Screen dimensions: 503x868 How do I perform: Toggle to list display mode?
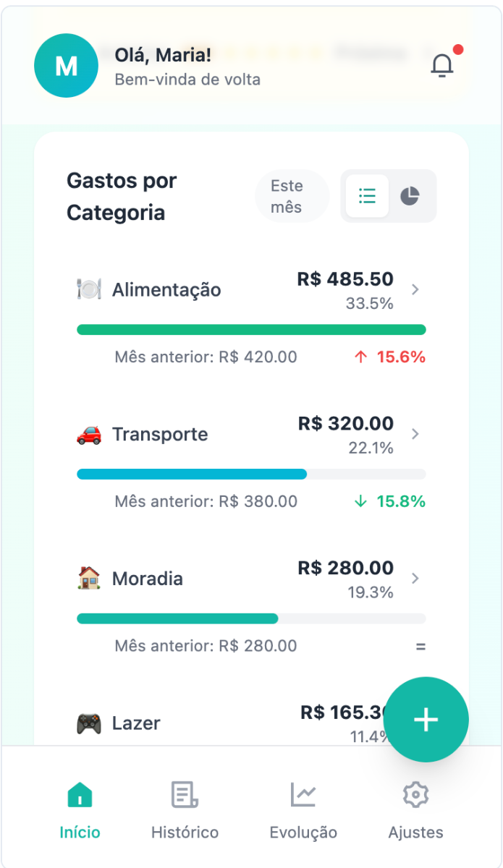(x=368, y=196)
